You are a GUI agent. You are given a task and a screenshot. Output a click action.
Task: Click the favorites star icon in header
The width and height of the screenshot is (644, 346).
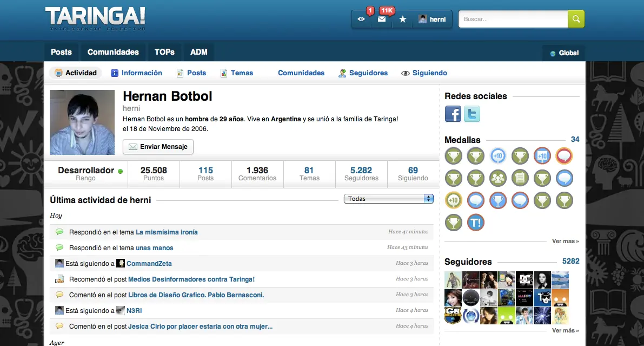402,19
